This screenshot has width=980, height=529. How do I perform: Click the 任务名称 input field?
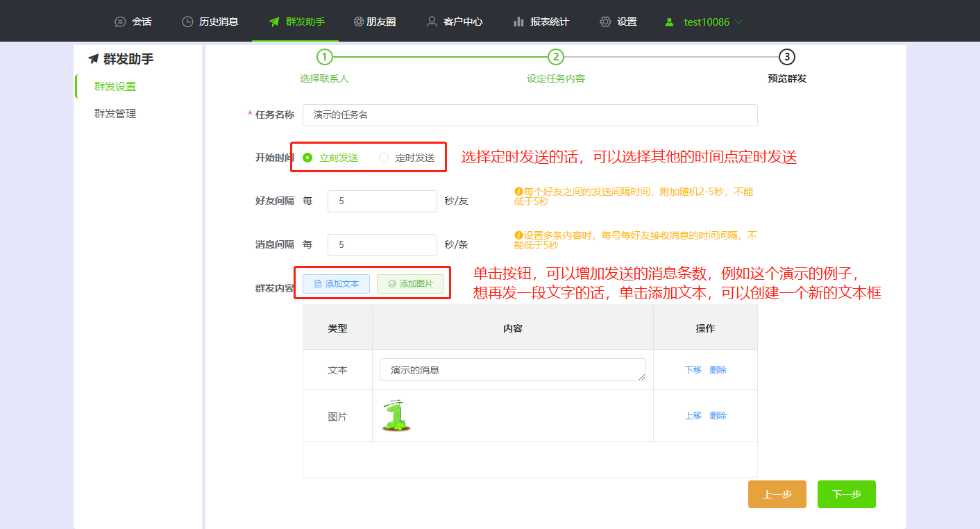click(530, 115)
